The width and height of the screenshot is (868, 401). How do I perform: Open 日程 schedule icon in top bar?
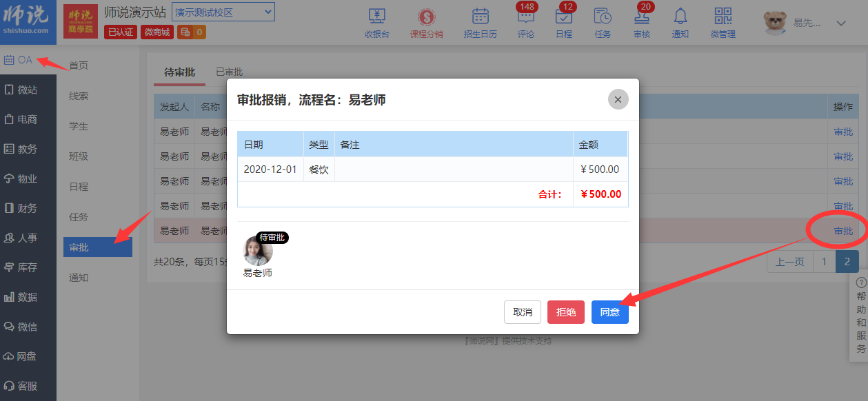563,23
